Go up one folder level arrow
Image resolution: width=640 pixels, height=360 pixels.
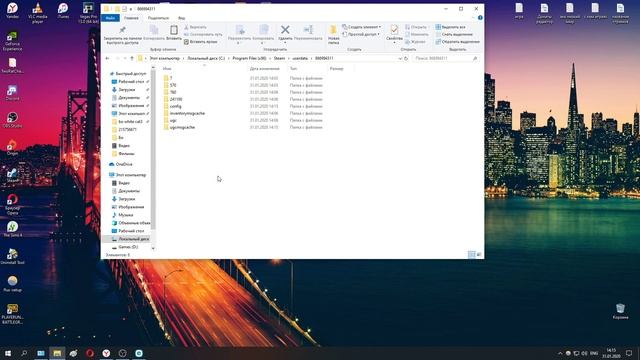[x=132, y=58]
